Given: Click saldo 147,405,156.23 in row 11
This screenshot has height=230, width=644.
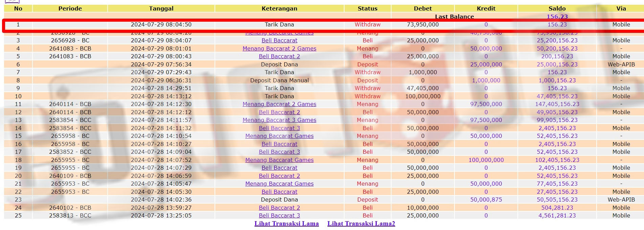Looking at the screenshot, I should 557,104.
